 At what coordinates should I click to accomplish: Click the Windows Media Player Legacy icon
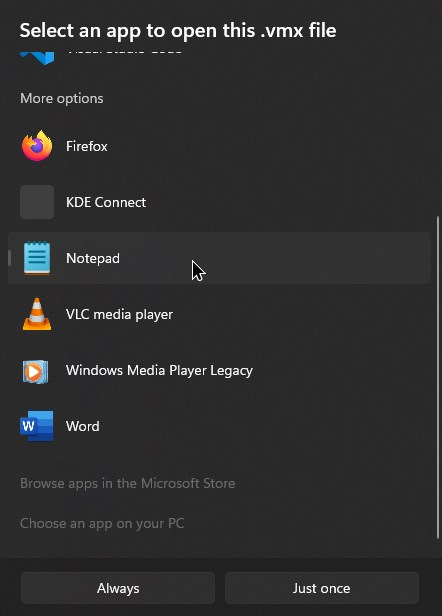pos(35,371)
